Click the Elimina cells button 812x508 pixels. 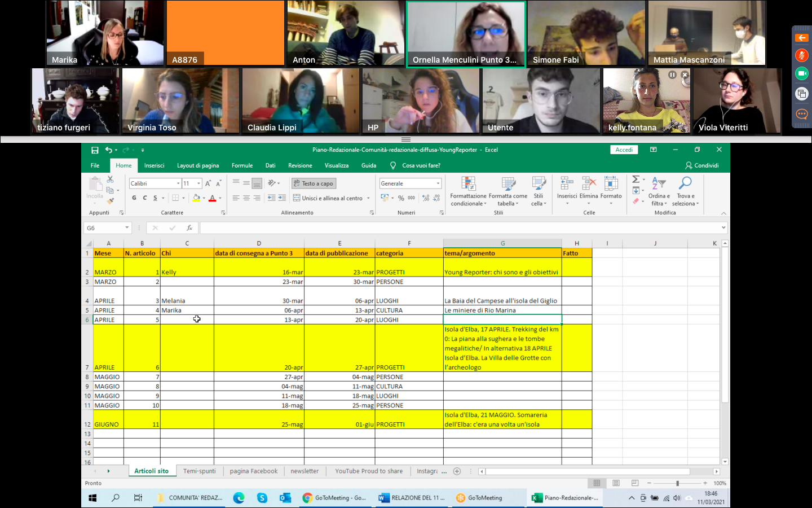coord(589,191)
